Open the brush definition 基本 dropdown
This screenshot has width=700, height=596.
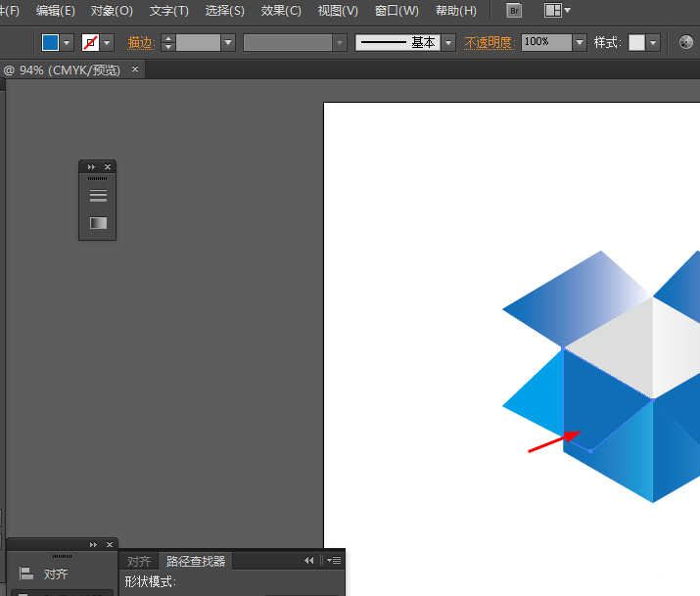point(448,43)
